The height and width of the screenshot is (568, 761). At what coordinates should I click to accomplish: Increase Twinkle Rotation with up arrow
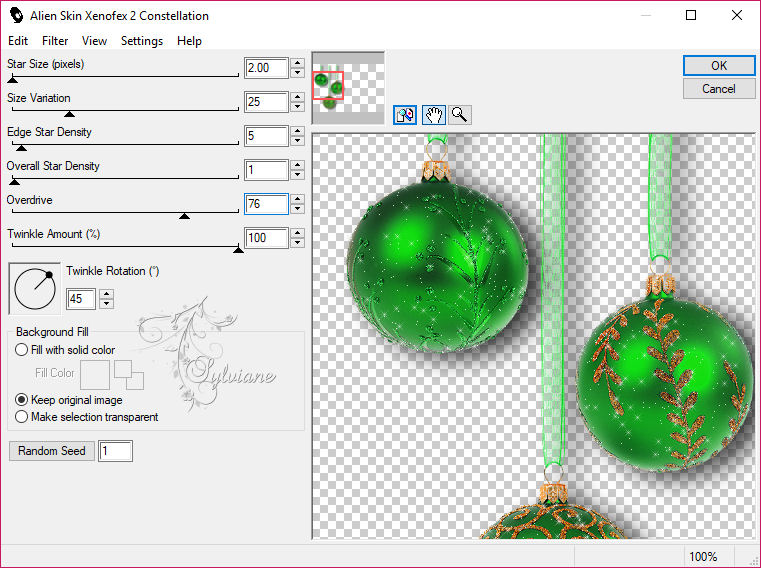coord(107,294)
